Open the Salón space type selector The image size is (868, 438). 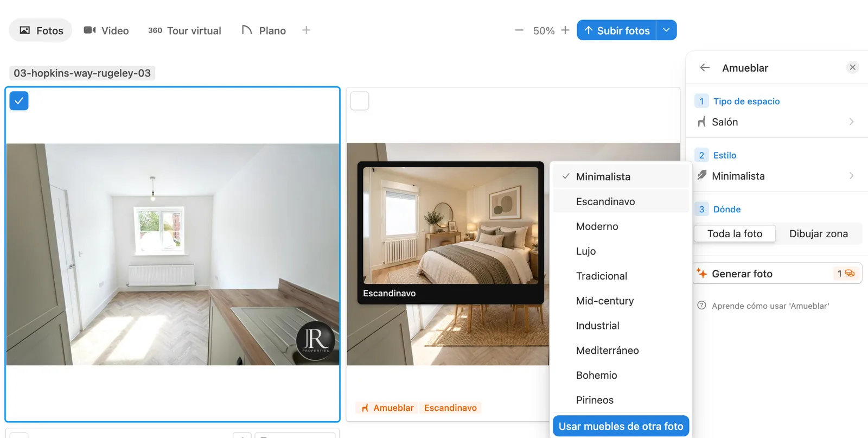pyautogui.click(x=776, y=122)
